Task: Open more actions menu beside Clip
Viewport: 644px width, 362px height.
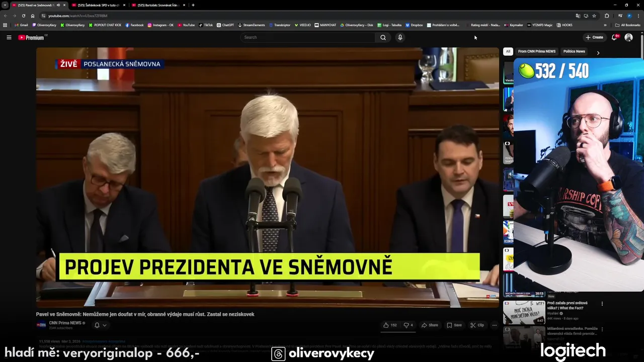Action: [x=494, y=325]
